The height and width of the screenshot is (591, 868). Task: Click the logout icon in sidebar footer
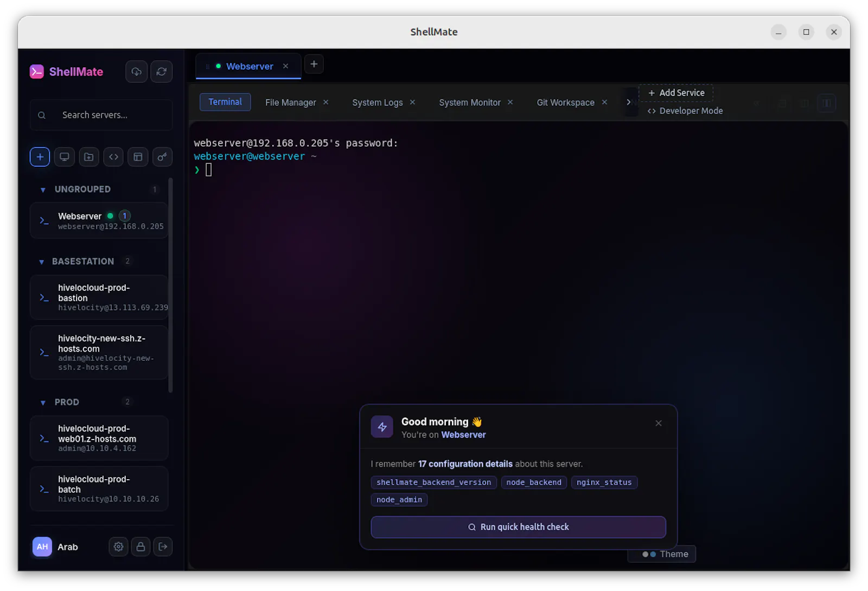(163, 546)
